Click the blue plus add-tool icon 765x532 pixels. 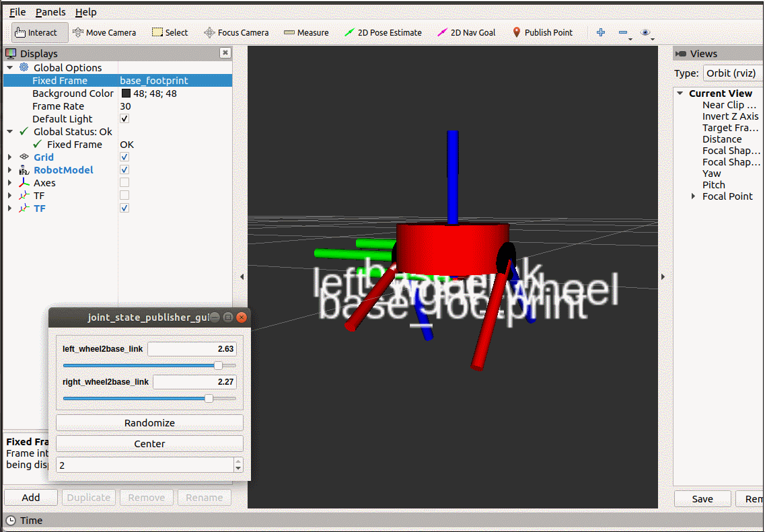point(601,33)
